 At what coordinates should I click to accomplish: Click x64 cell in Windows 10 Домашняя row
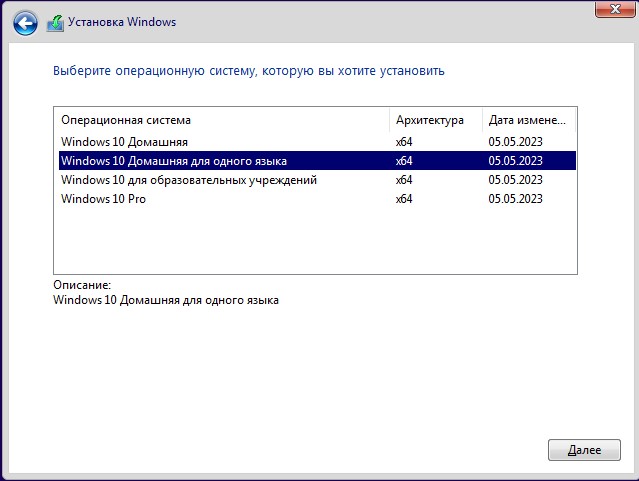[404, 142]
